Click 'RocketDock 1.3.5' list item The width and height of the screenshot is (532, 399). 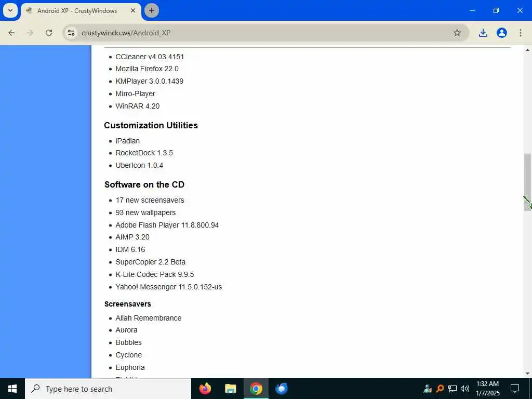144,153
